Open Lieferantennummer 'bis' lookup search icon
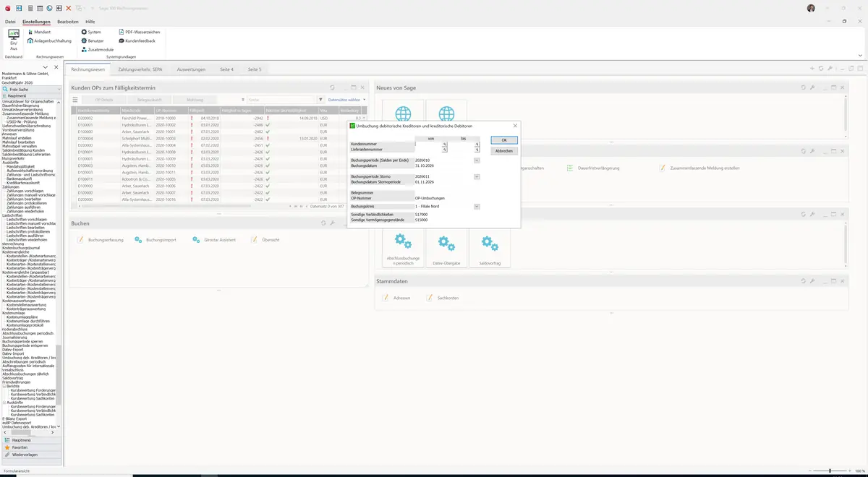The image size is (868, 477). point(477,150)
